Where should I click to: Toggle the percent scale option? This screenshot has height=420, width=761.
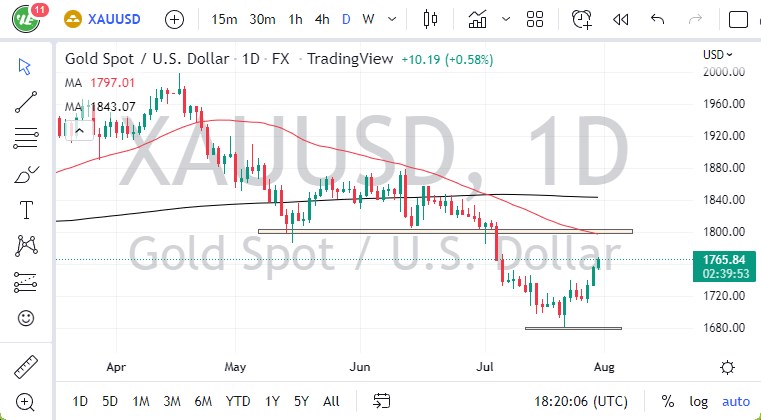pos(667,401)
